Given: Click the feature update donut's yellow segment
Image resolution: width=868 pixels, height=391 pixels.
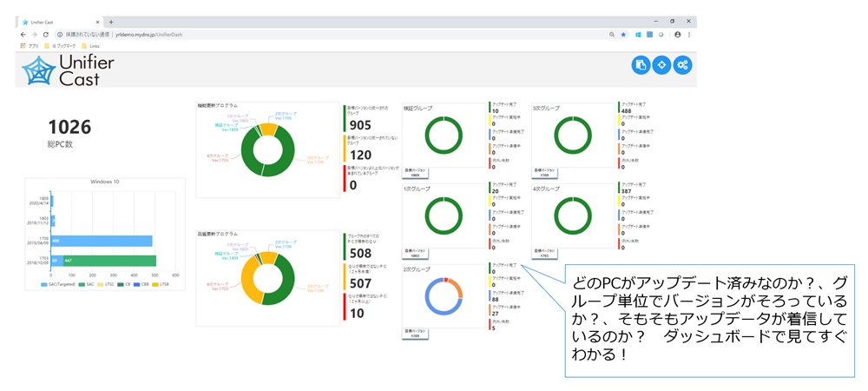Looking at the screenshot, I should [x=268, y=129].
